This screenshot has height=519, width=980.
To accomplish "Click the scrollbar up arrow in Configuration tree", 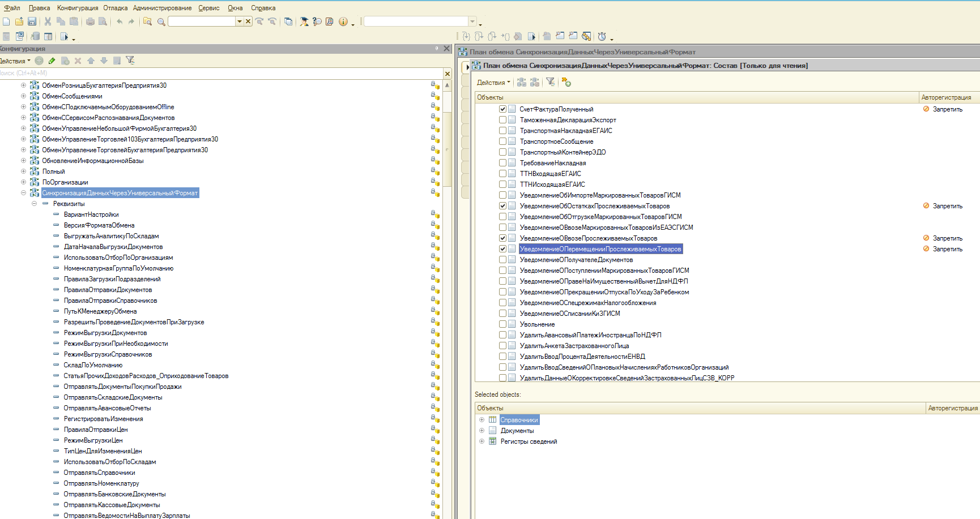I will [x=448, y=85].
